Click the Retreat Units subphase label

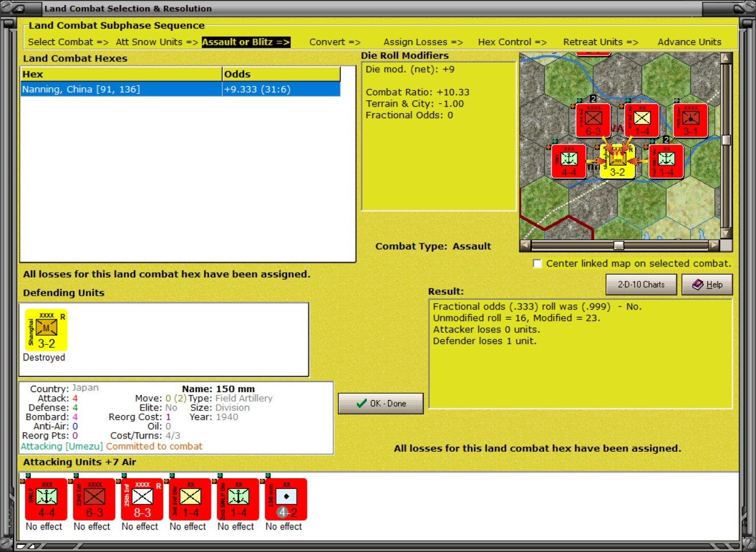(x=601, y=42)
